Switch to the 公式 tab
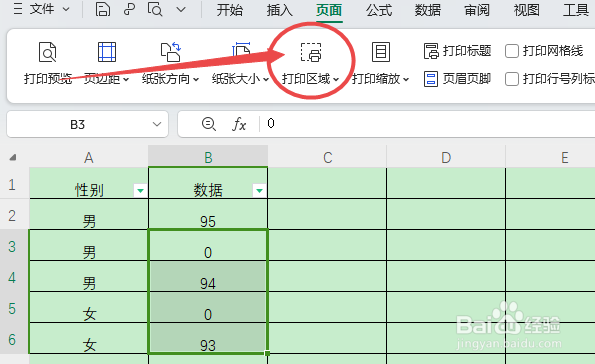This screenshot has height=364, width=595. pos(378,10)
